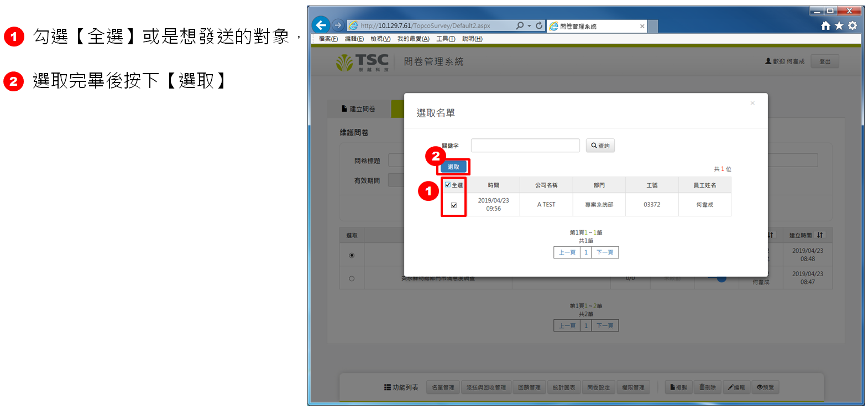Select the second survey row radio button
The image size is (868, 409).
(x=352, y=278)
